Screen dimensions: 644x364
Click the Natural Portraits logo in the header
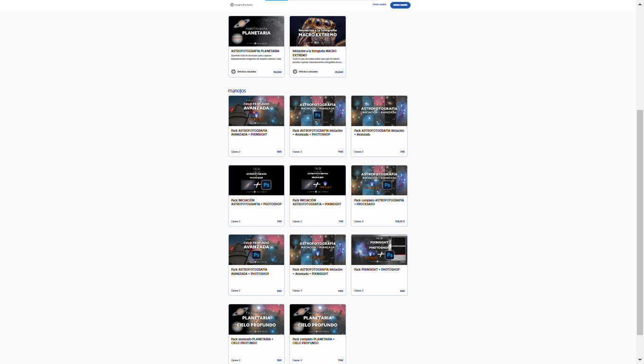(x=241, y=5)
